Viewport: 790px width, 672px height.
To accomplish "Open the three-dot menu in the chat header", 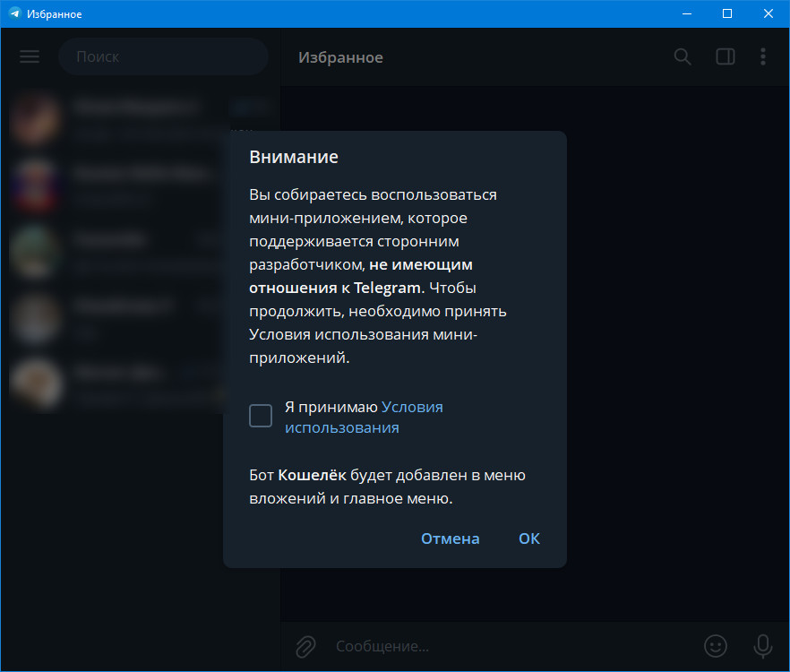I will tap(763, 56).
